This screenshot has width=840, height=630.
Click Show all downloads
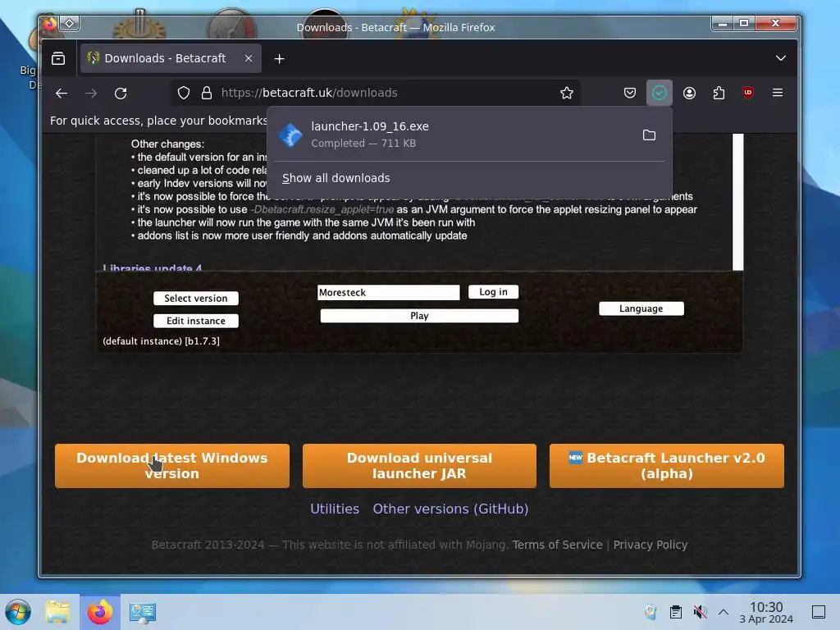click(x=336, y=178)
